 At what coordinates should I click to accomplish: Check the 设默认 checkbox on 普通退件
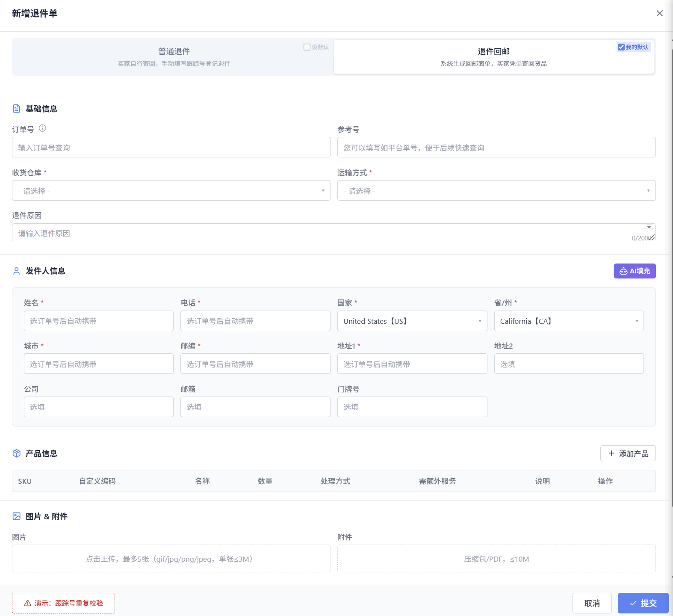(x=307, y=47)
